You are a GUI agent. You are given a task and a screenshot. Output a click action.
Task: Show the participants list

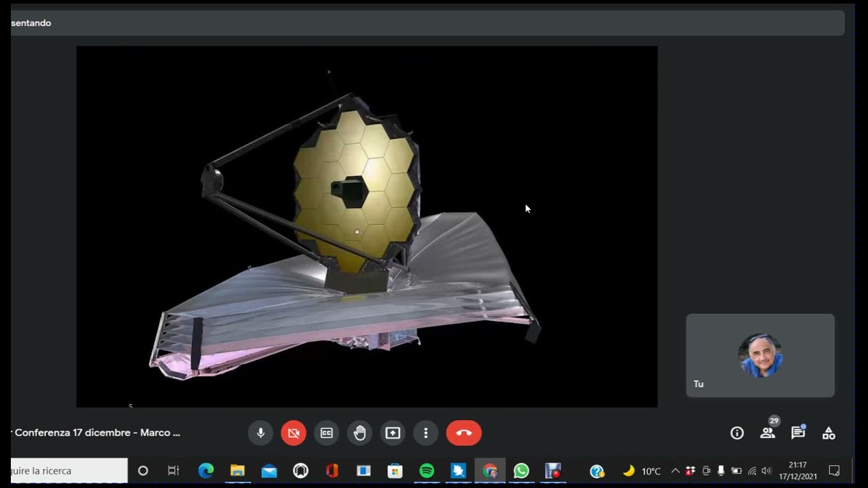point(768,433)
